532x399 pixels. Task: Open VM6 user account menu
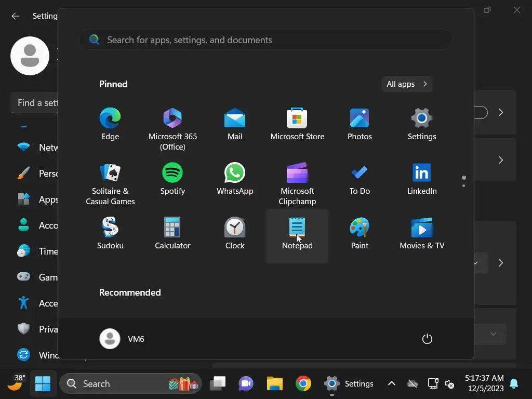[122, 339]
